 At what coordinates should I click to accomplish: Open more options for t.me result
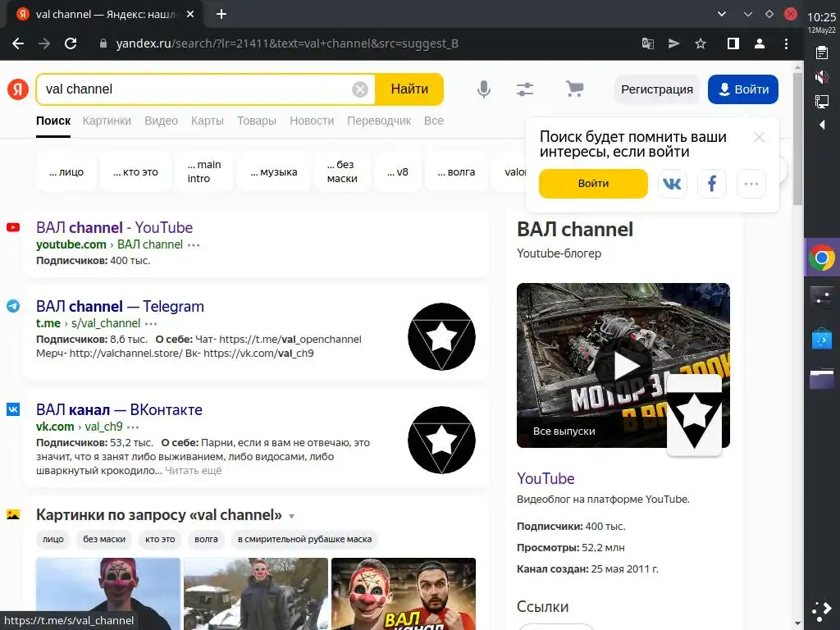click(x=151, y=324)
